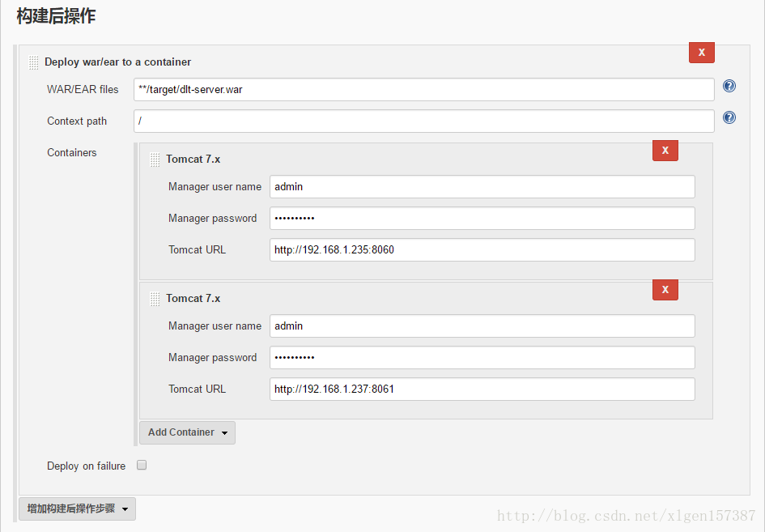Remove the first Tomcat 7.x container
765x532 pixels.
point(665,150)
